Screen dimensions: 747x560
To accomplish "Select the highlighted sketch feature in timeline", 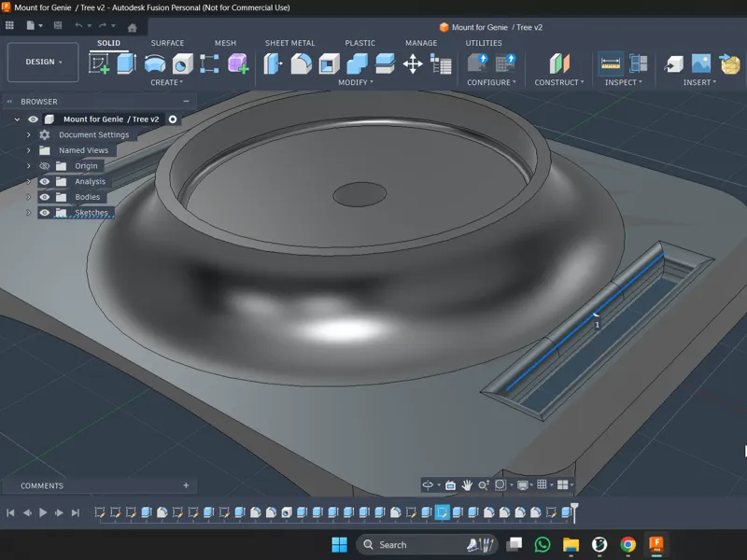I will [442, 512].
